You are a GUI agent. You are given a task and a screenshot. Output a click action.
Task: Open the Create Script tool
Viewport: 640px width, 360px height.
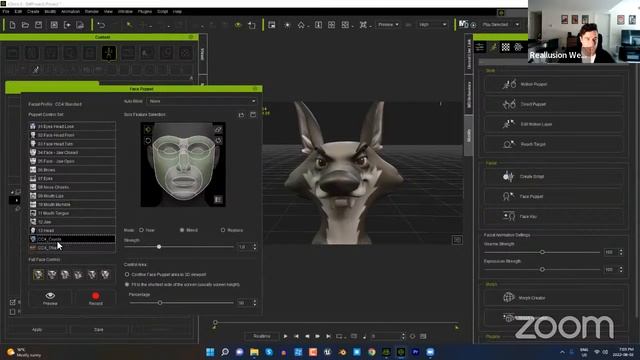(x=553, y=177)
